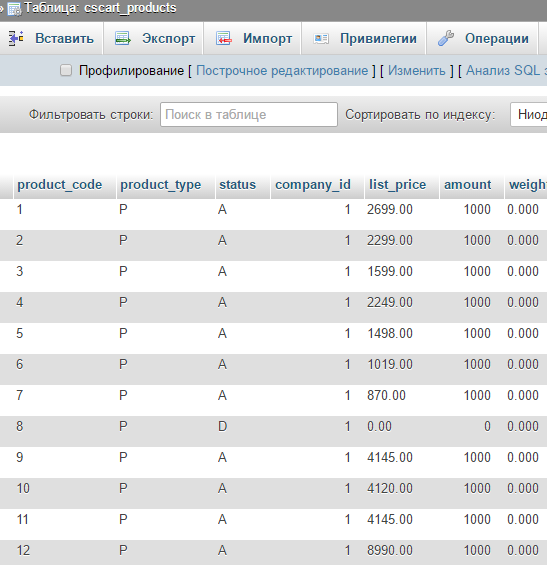The width and height of the screenshot is (547, 565).
Task: Click weight cell 0.000 in row 2
Action: click(x=523, y=240)
